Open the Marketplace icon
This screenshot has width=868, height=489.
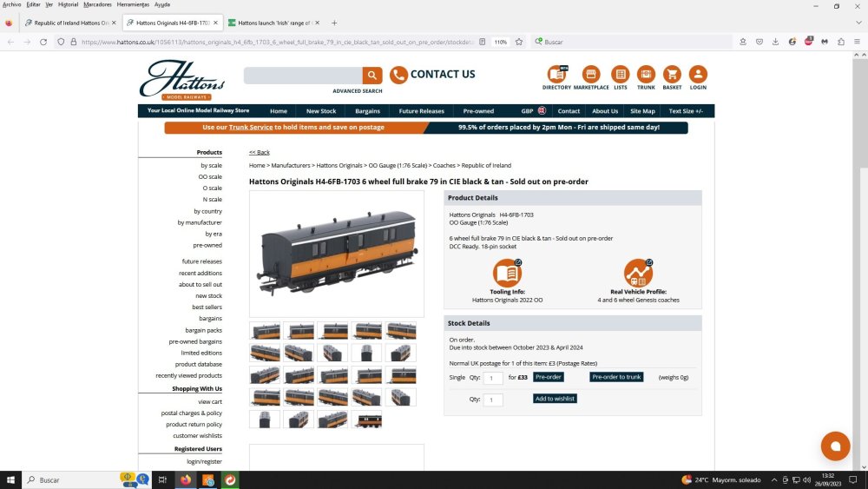591,75
